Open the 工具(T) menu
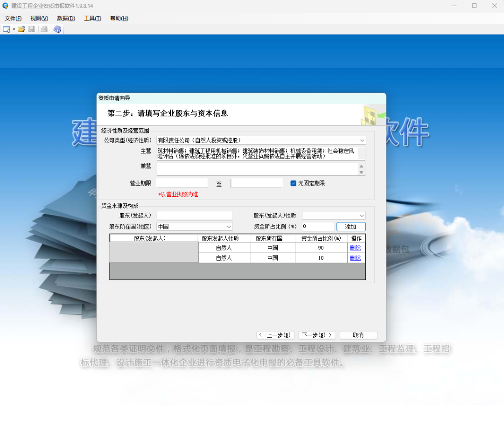The width and height of the screenshot is (504, 437). click(x=92, y=19)
